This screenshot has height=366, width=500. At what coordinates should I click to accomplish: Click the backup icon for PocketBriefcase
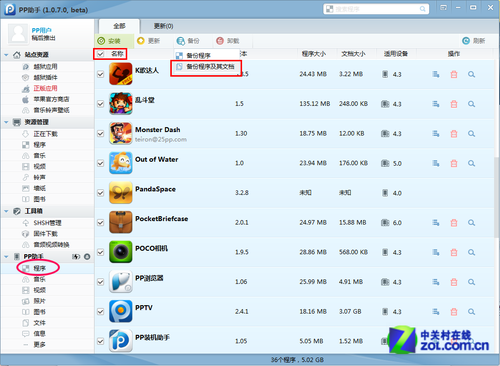(436, 223)
